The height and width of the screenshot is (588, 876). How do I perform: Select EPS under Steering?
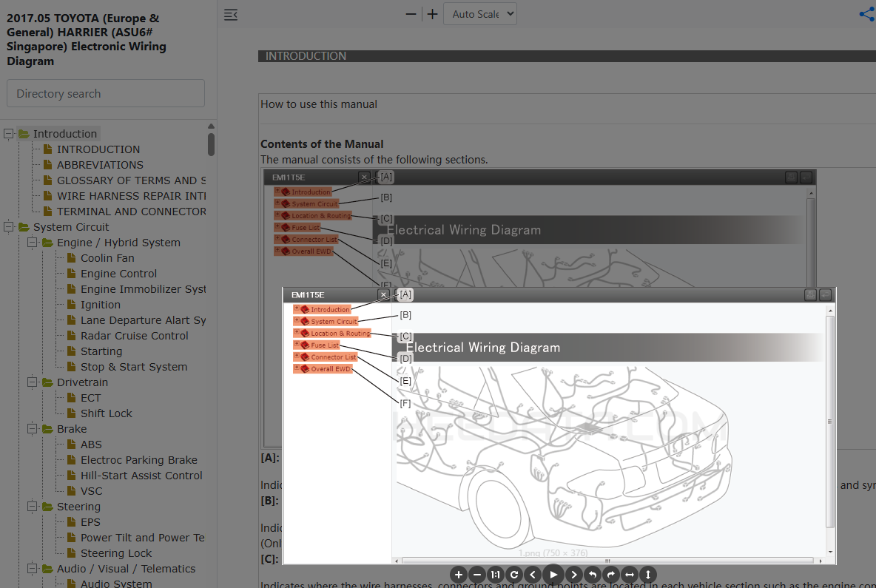click(90, 522)
